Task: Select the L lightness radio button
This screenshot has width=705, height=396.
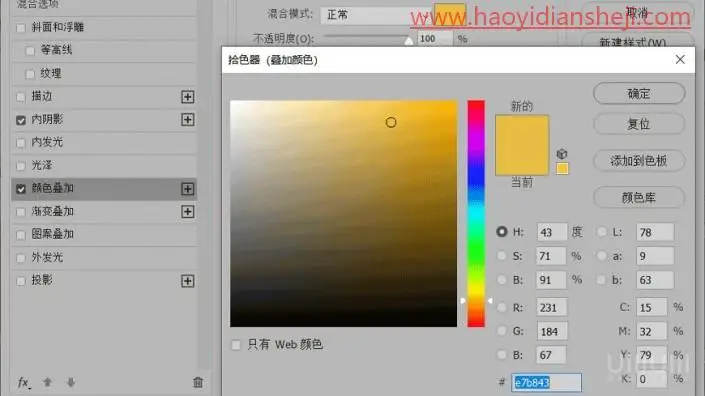Action: point(602,231)
